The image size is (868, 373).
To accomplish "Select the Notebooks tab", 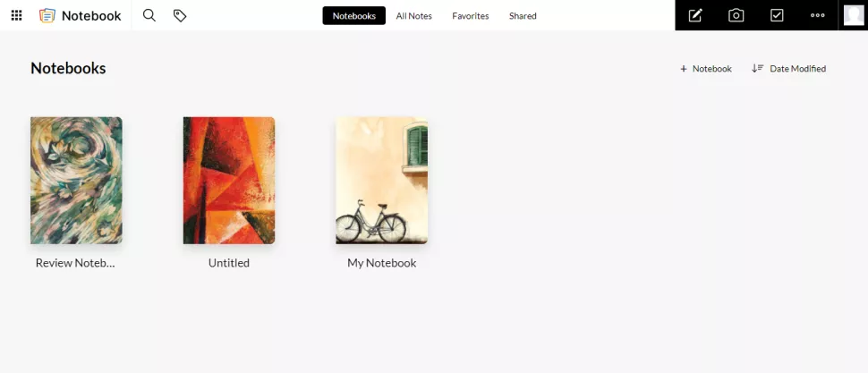I will click(x=354, y=16).
